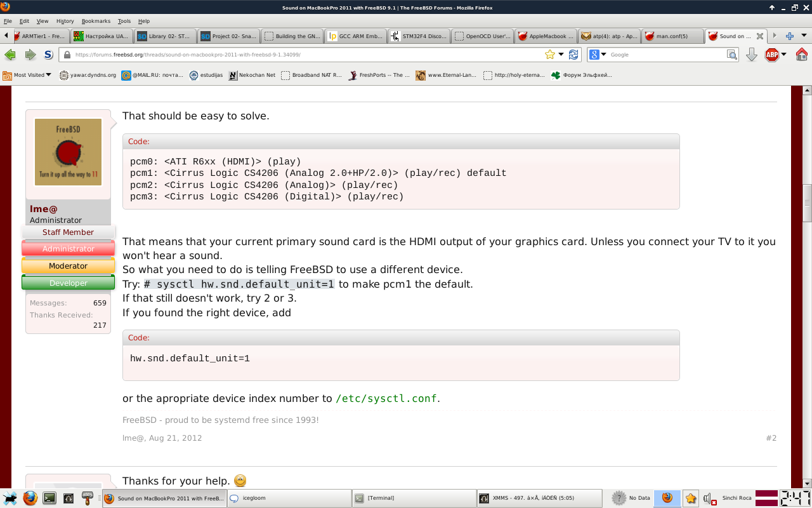Viewport: 812px width, 508px height.
Task: Open the yawar.dyndns.org bookmark
Action: click(x=88, y=75)
